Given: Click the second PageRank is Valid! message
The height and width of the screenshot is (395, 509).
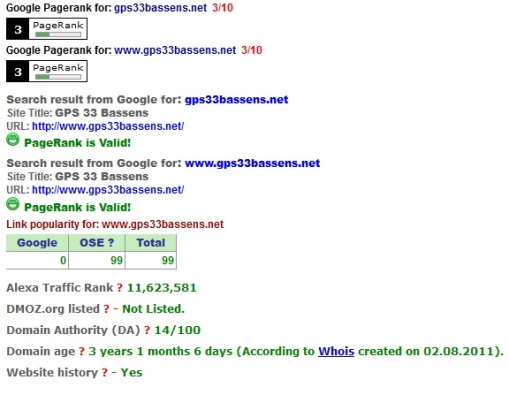Looking at the screenshot, I should [x=77, y=207].
